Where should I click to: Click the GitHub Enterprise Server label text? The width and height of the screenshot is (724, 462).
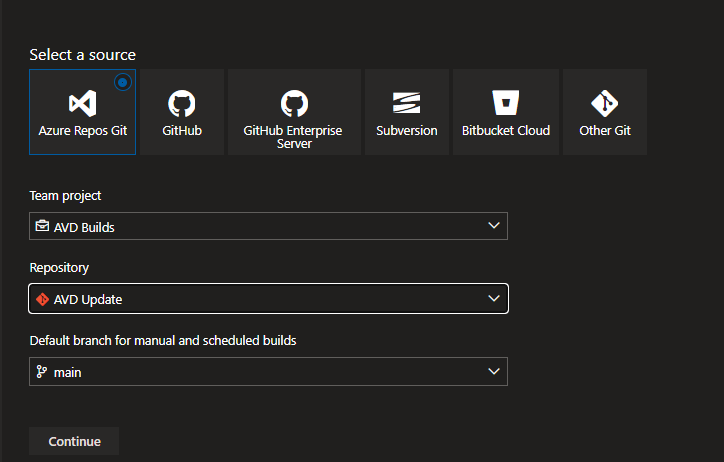pos(292,137)
